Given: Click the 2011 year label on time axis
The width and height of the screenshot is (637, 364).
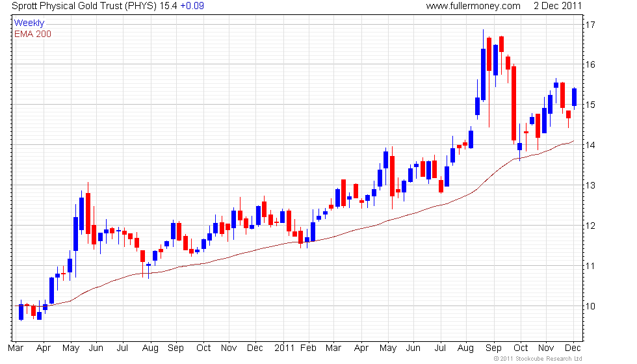Looking at the screenshot, I should coord(285,348).
